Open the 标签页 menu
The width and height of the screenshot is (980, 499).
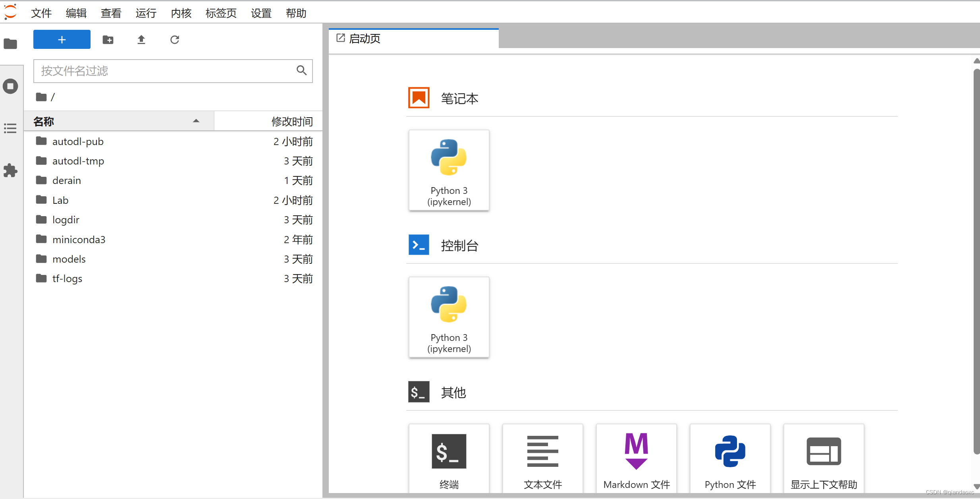point(221,13)
